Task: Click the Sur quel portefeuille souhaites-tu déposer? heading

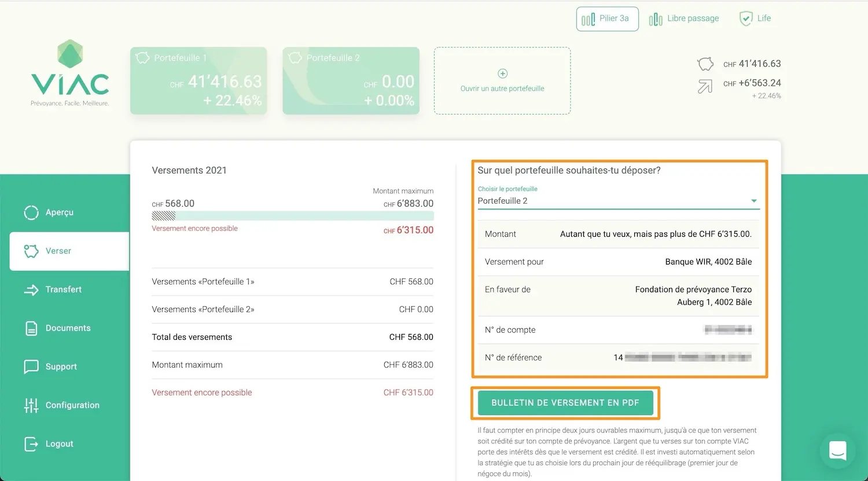Action: [569, 170]
